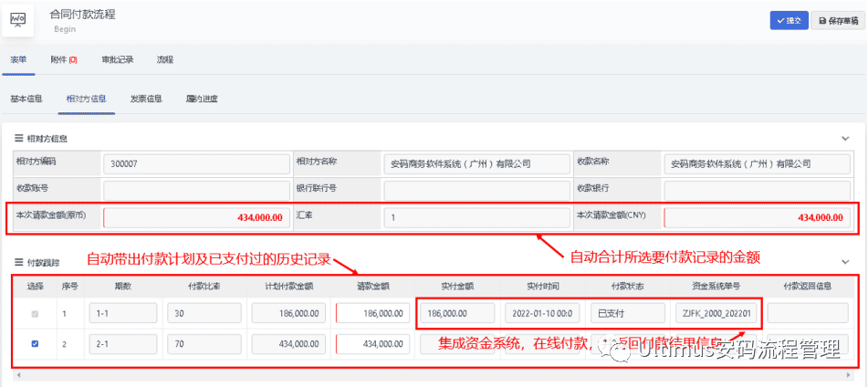Click the workflow presentation icon at top left

(x=17, y=20)
